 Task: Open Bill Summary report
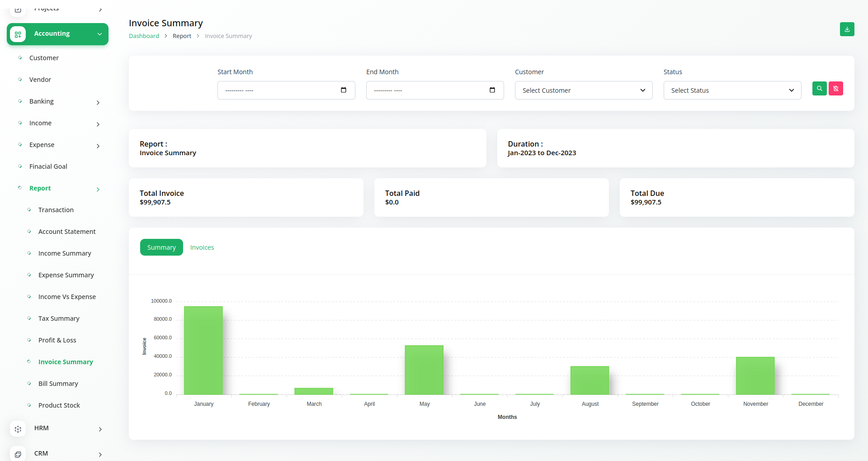(x=58, y=384)
